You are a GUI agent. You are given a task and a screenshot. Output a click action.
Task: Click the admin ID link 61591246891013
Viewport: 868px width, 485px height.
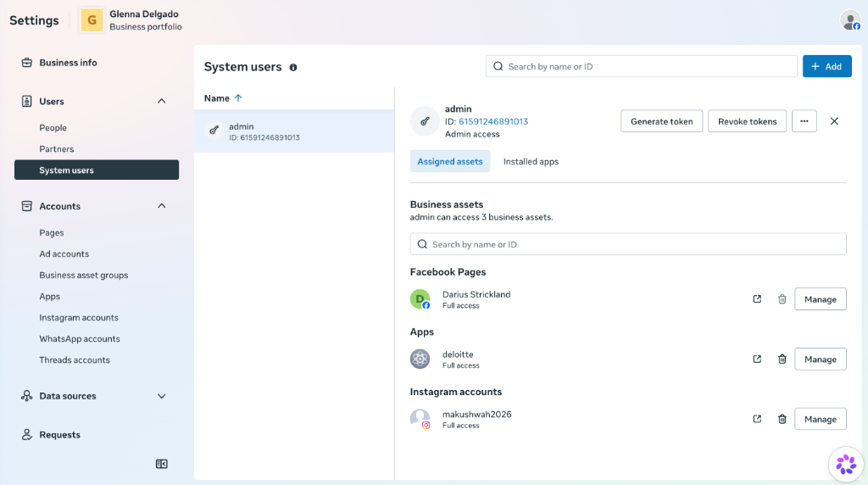click(x=493, y=121)
